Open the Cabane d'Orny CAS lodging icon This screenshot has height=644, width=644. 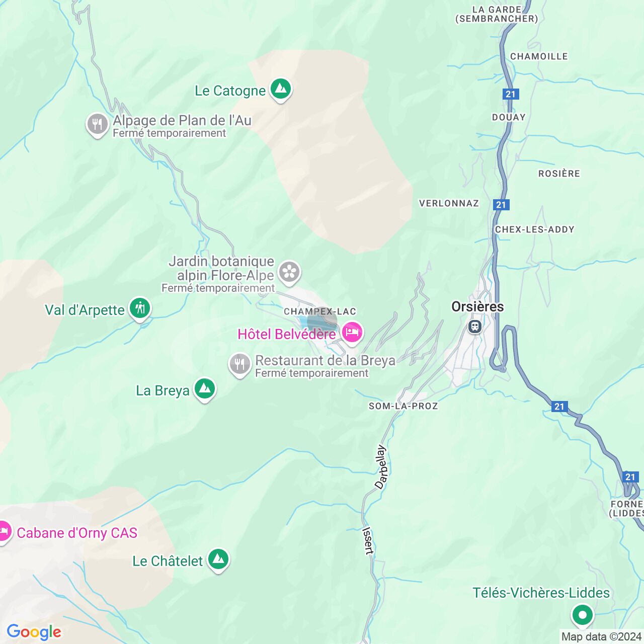point(4,532)
